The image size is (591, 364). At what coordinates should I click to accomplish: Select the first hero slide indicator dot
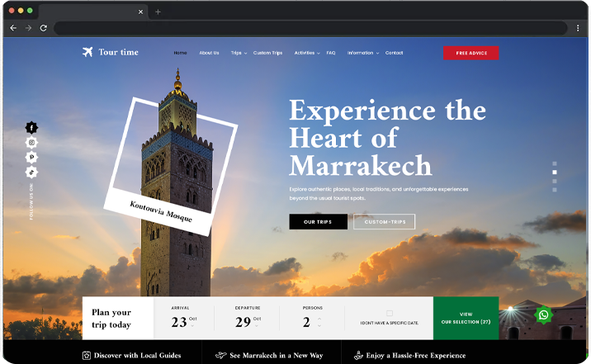(x=555, y=163)
